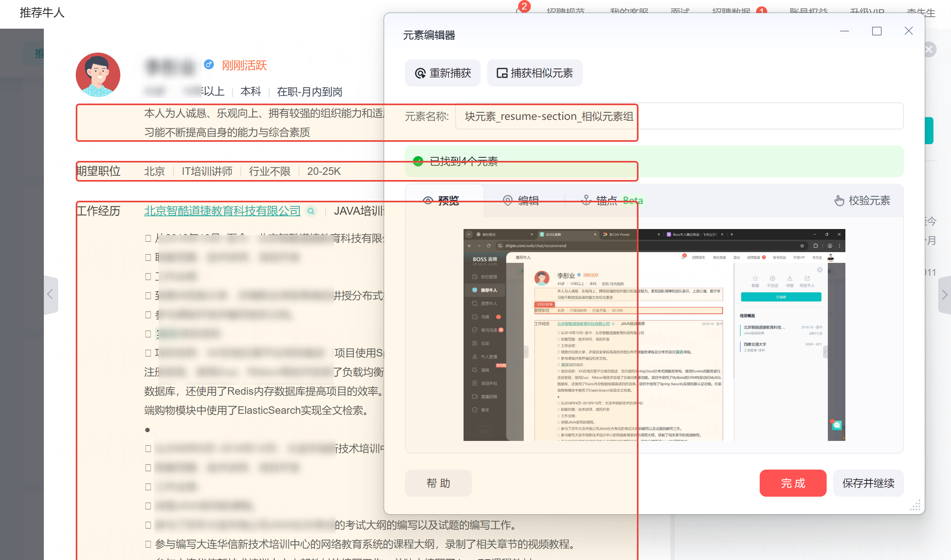This screenshot has height=560, width=951.
Task: Click 保存并继续 save and continue
Action: click(x=868, y=483)
